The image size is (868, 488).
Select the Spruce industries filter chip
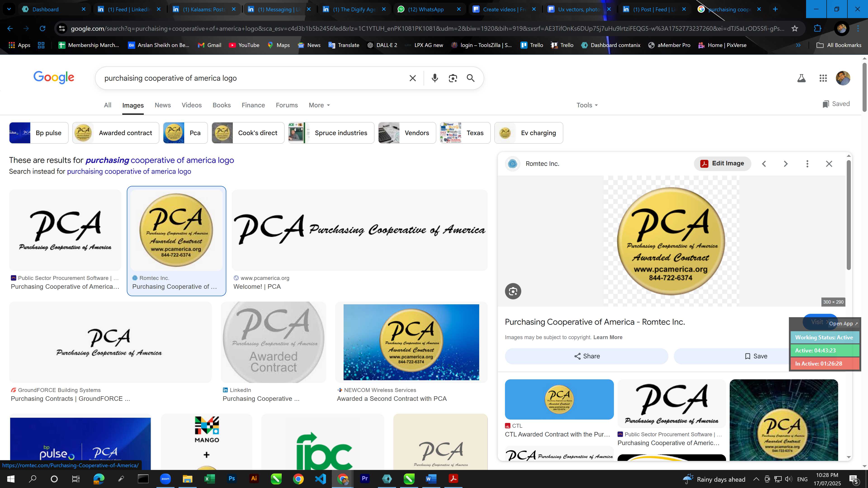coord(331,133)
